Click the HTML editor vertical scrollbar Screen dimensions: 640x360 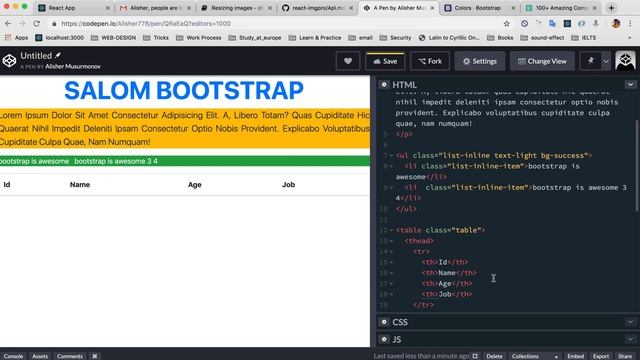[x=637, y=165]
